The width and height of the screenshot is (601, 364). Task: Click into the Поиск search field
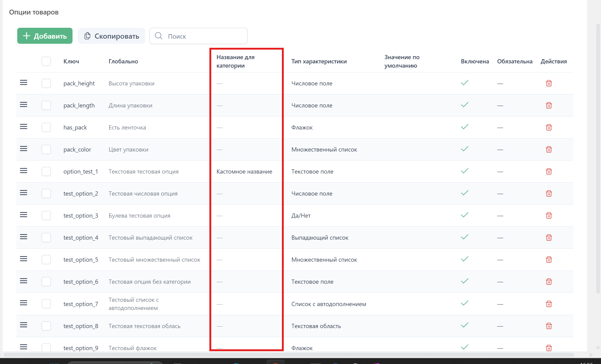[x=205, y=36]
